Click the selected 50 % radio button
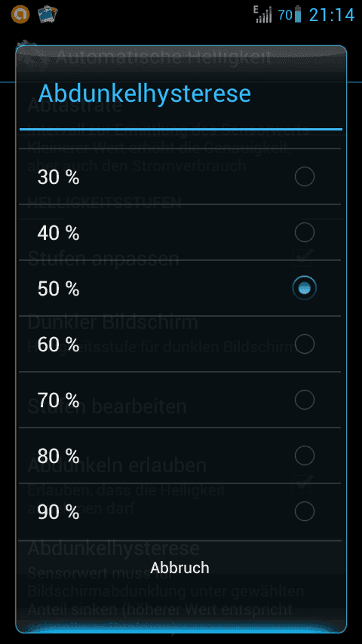The image size is (362, 644). coord(305,288)
